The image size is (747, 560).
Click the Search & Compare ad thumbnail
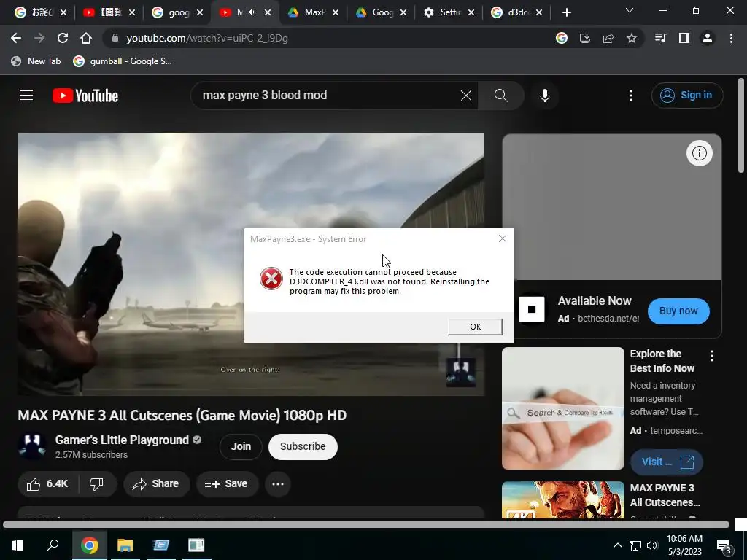click(x=563, y=408)
